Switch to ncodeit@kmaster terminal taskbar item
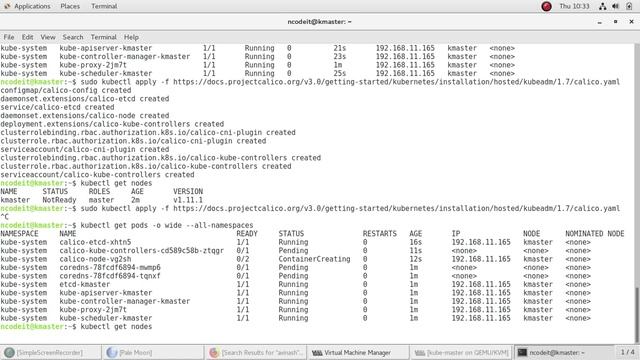Screen dimensions: 640x360 (564, 353)
